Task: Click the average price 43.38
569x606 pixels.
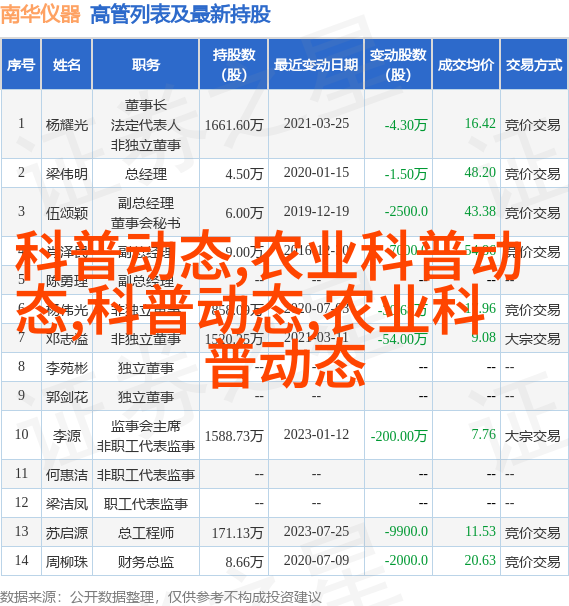Action: click(x=480, y=211)
